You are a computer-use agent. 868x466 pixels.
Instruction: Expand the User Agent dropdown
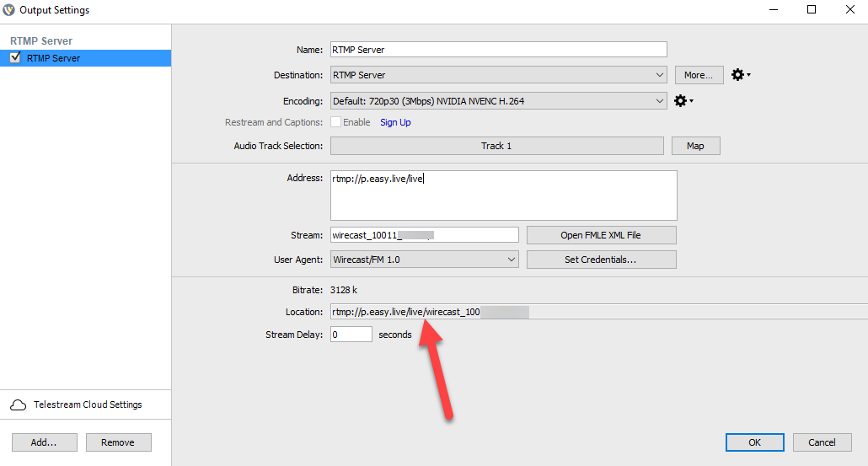pos(425,260)
